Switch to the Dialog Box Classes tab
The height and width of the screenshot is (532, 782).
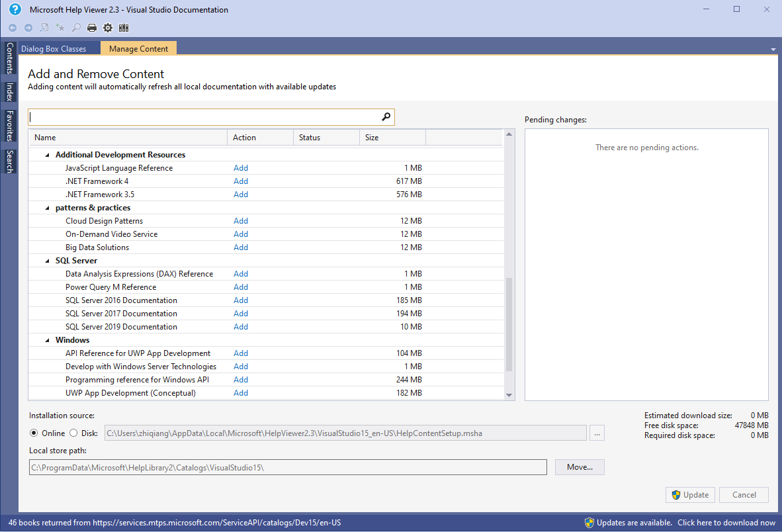point(54,49)
